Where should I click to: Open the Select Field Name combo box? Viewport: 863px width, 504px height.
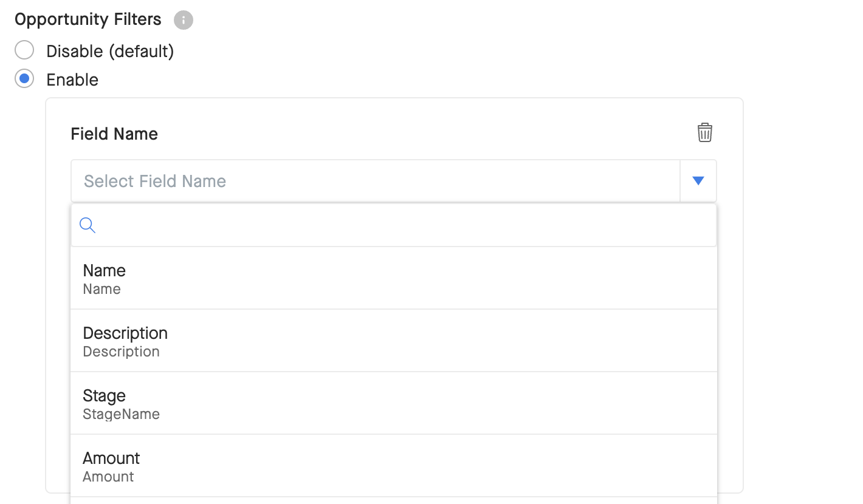point(394,181)
